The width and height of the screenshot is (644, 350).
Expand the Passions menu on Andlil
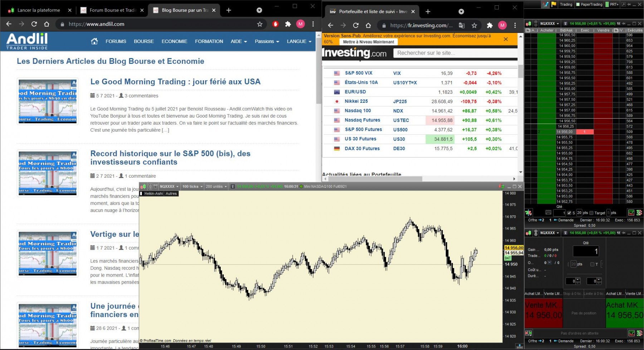pos(267,41)
